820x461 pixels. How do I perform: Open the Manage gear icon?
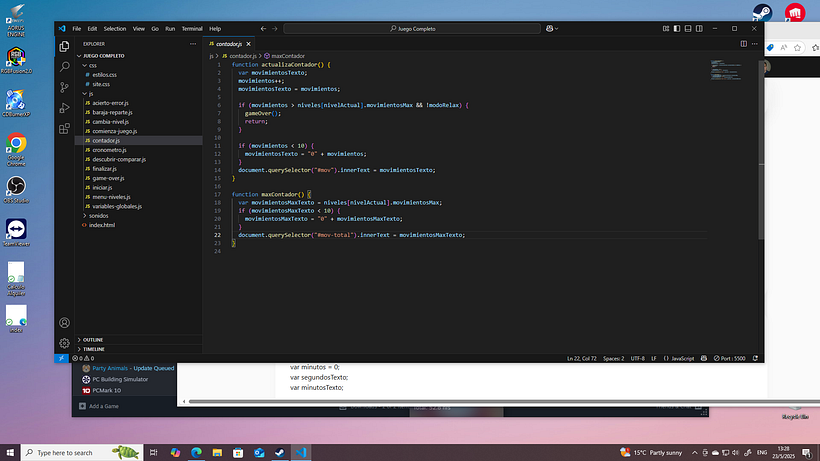pos(64,343)
